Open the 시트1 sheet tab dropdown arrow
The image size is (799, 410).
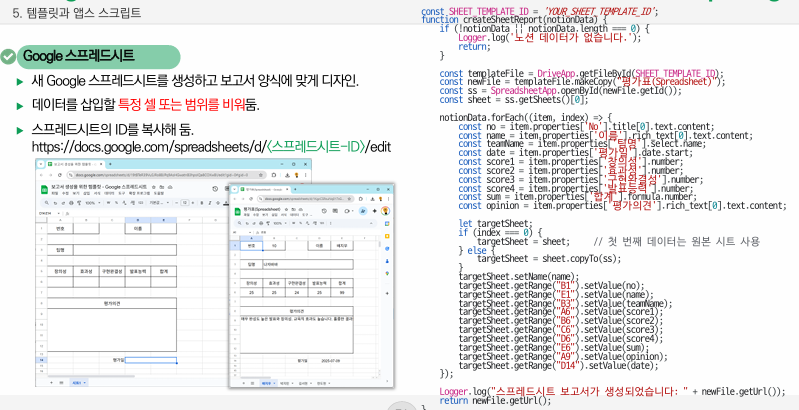(85, 382)
